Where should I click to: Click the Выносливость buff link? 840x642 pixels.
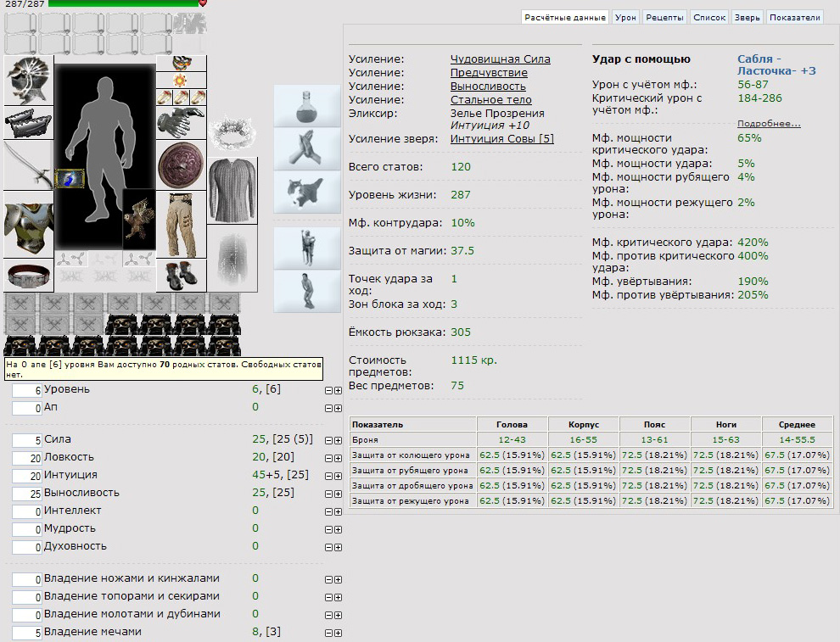pyautogui.click(x=488, y=86)
